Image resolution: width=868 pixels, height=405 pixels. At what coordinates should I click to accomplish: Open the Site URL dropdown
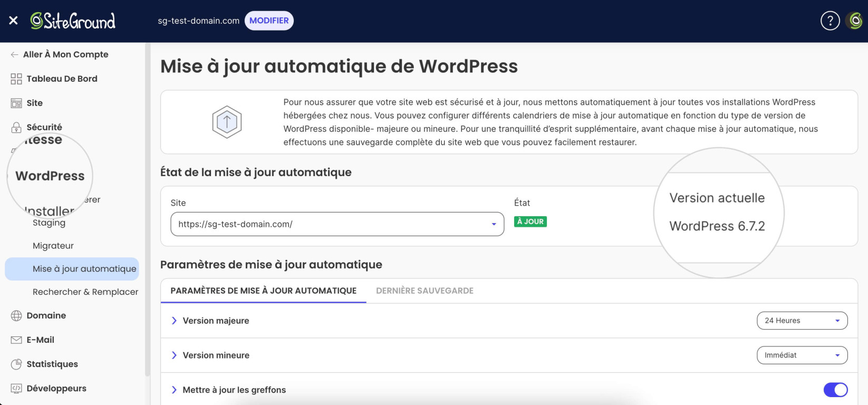tap(337, 224)
